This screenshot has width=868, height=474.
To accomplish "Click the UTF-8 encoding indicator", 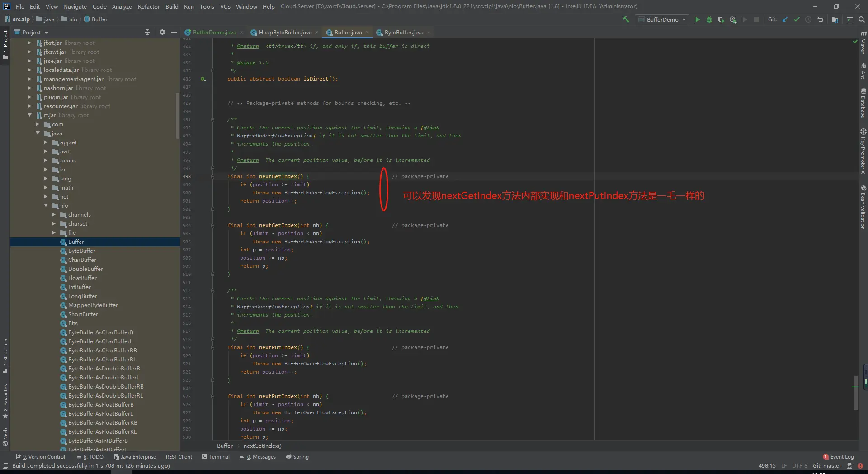I will pyautogui.click(x=799, y=465).
